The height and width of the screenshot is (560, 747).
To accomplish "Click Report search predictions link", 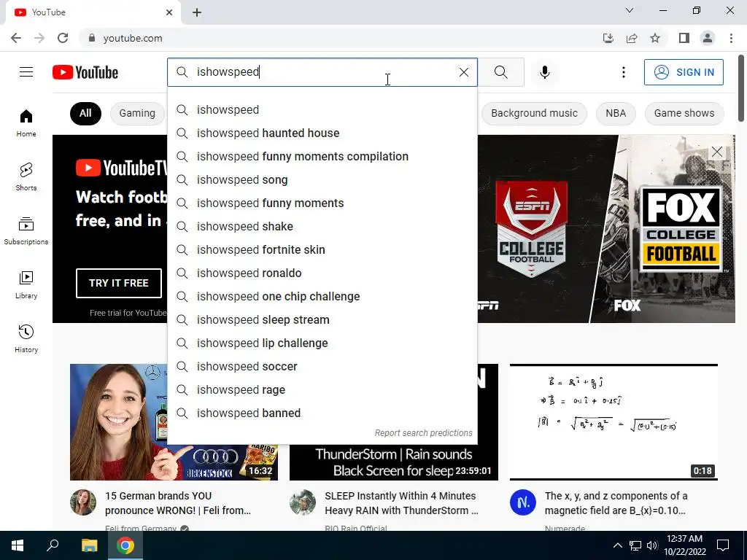I will 423,433.
